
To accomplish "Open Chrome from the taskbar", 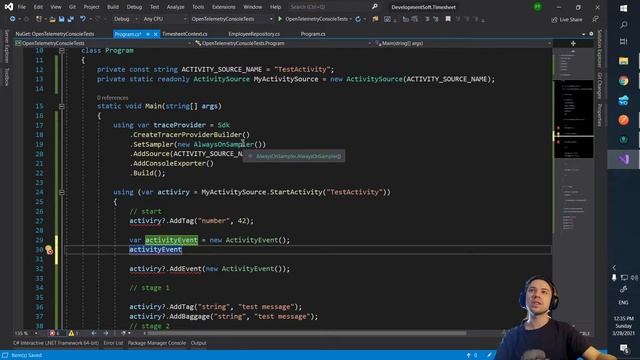I will pos(623,81).
